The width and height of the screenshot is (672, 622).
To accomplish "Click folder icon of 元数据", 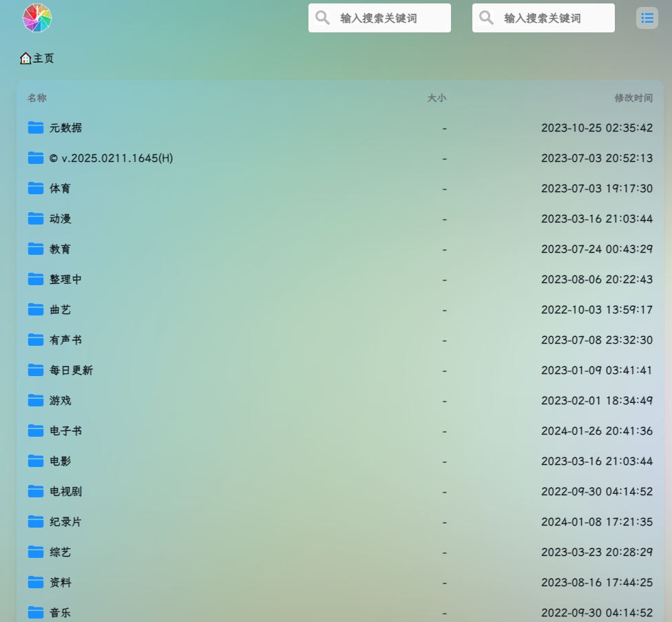I will [36, 127].
